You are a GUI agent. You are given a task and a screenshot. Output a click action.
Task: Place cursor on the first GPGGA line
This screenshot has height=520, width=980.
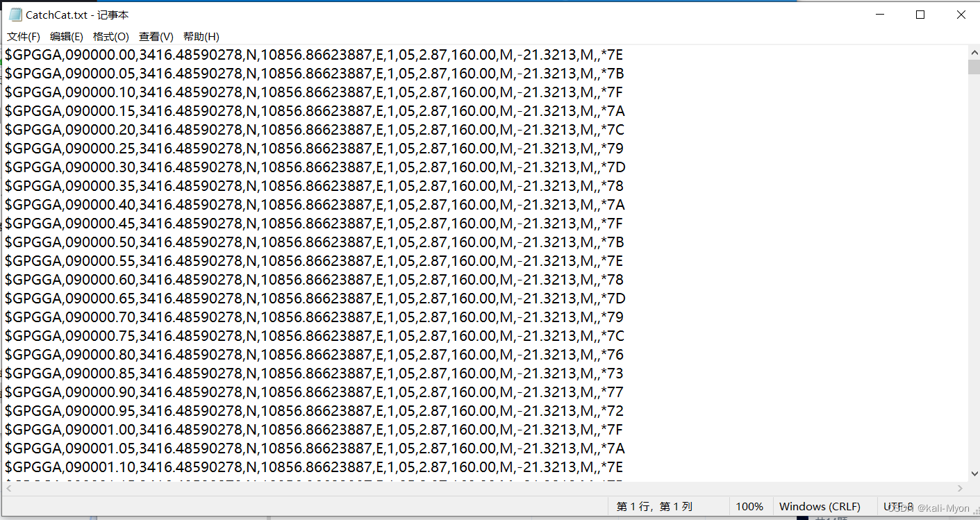[313, 54]
